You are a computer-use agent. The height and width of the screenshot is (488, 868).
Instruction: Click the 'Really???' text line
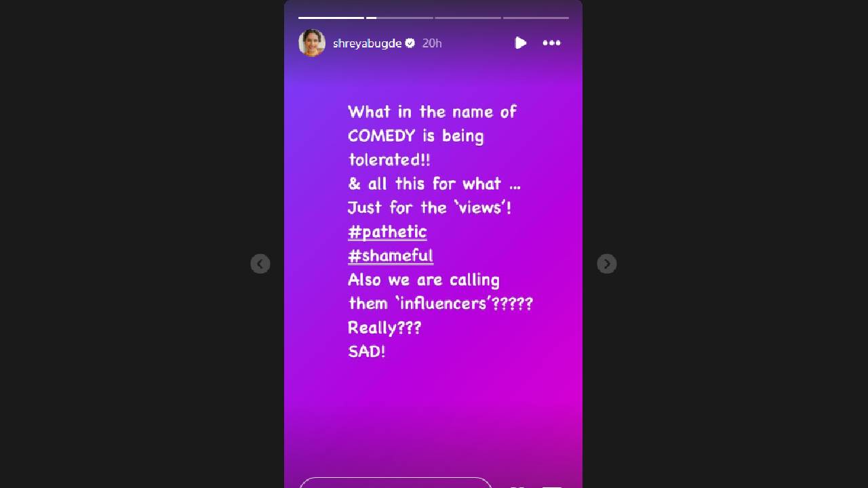(x=384, y=327)
